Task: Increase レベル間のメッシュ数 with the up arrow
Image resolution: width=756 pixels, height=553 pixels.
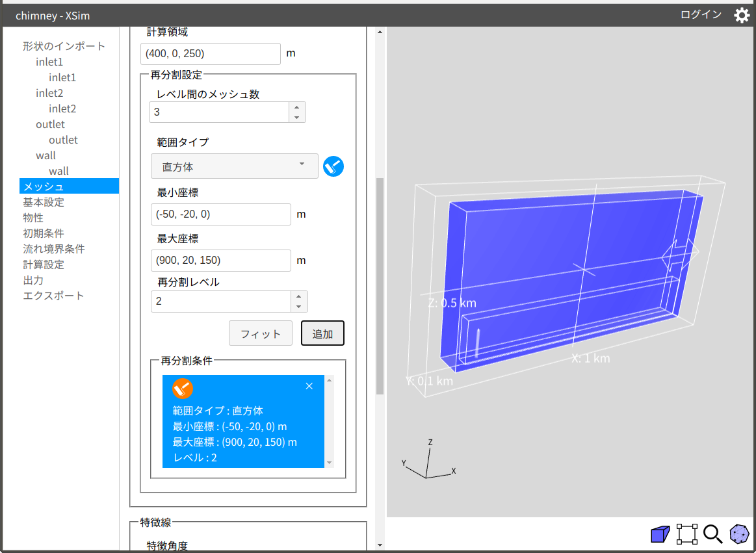Action: [x=297, y=107]
